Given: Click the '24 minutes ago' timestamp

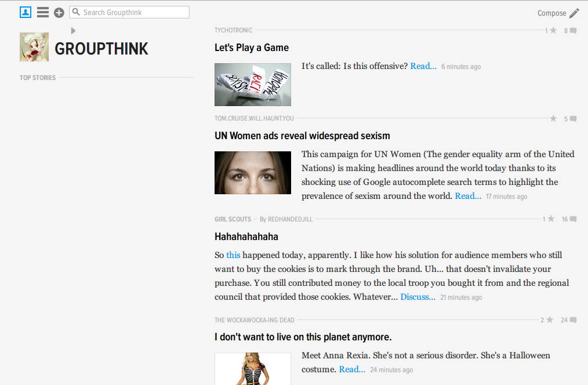Looking at the screenshot, I should 391,370.
